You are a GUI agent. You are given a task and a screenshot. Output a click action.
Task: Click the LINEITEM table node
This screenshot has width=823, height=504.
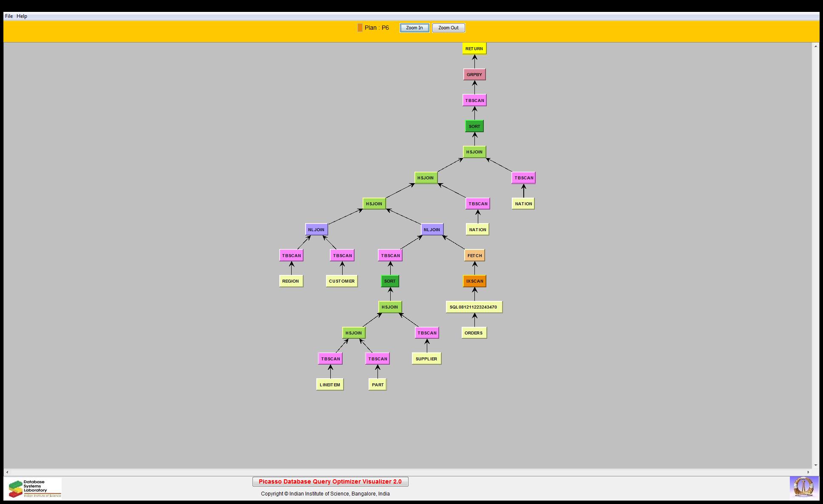coord(330,385)
